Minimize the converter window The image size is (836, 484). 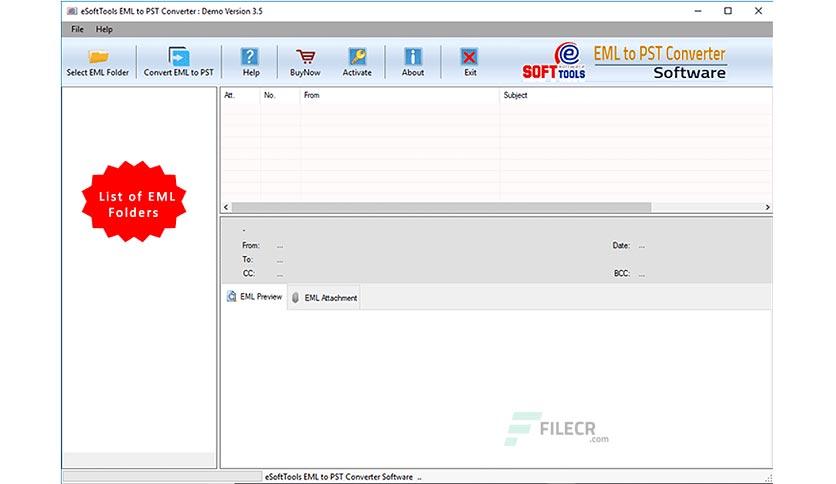coord(698,11)
